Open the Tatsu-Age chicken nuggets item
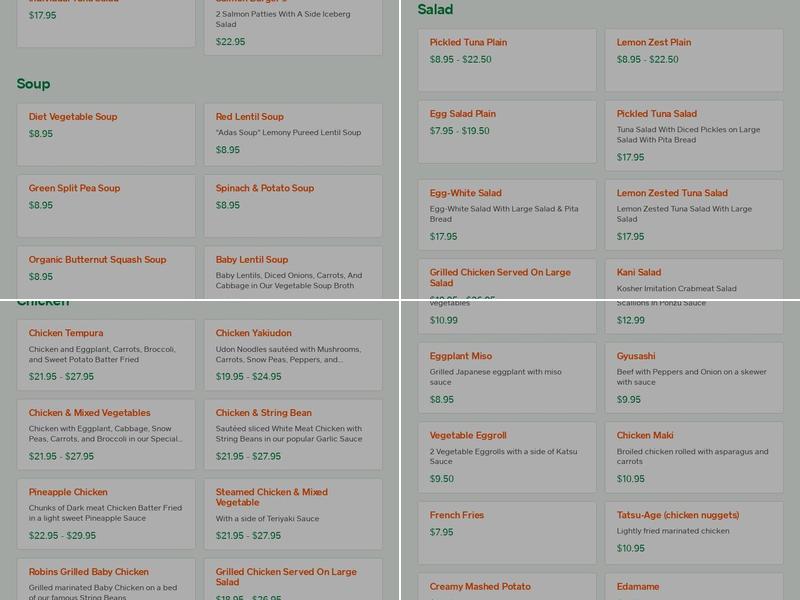The image size is (800, 600). pyautogui.click(x=694, y=533)
